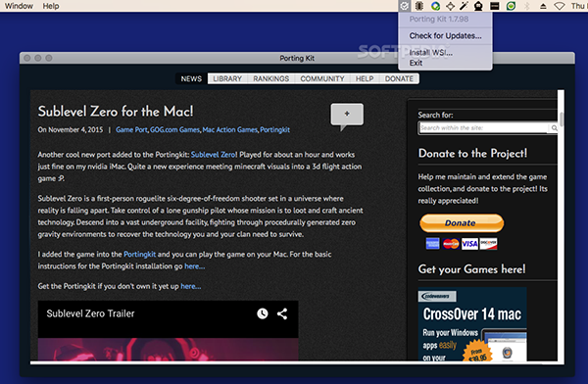This screenshot has width=588, height=384.
Task: Click the crosshair diamond menu bar icon
Action: 451,6
